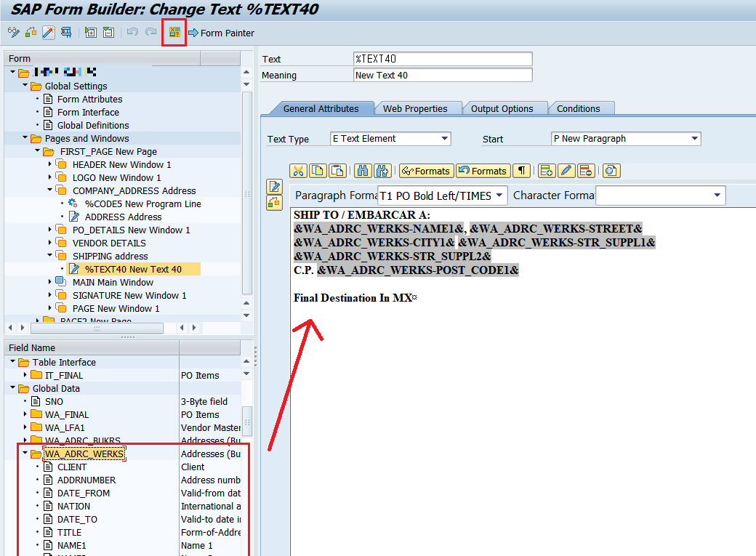Click the Redo arrow in top toolbar
The image size is (756, 556).
[151, 32]
